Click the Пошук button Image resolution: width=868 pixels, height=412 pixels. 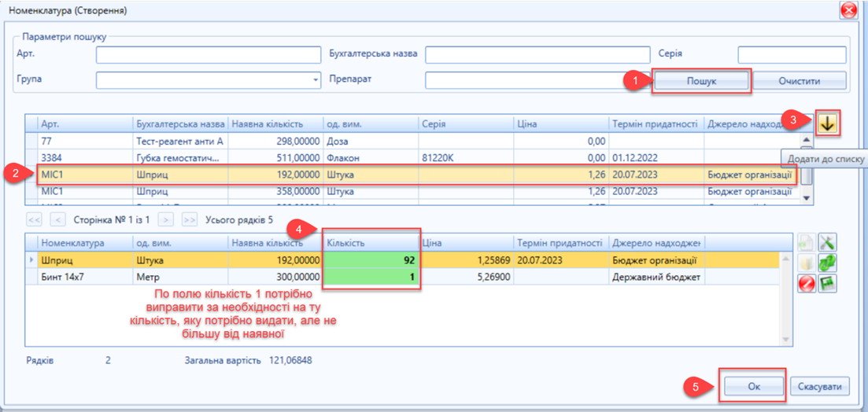click(x=701, y=81)
